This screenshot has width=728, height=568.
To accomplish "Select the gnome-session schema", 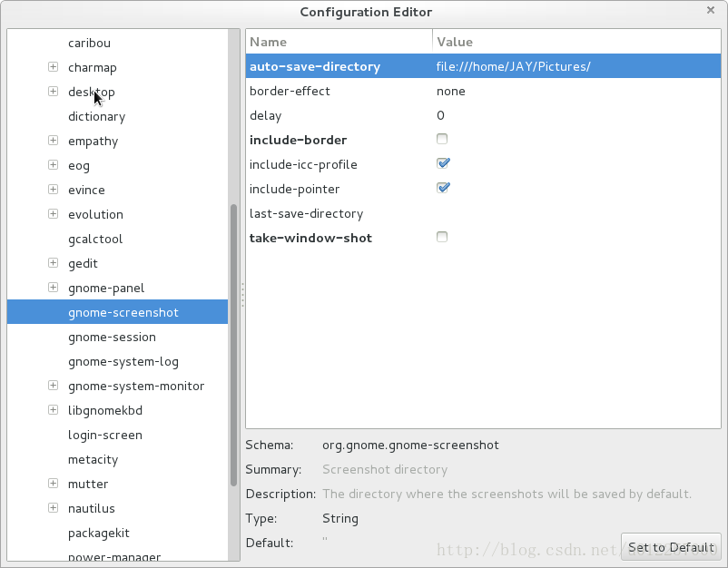I will point(112,338).
